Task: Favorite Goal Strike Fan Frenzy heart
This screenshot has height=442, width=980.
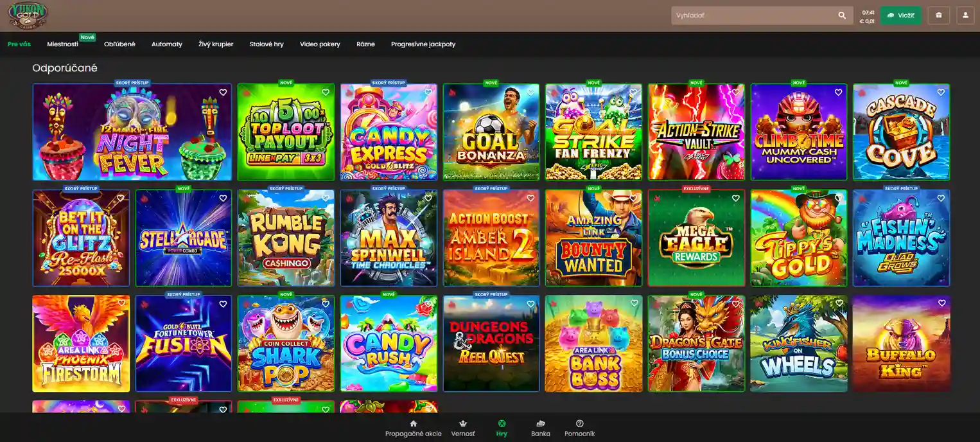Action: [x=633, y=93]
